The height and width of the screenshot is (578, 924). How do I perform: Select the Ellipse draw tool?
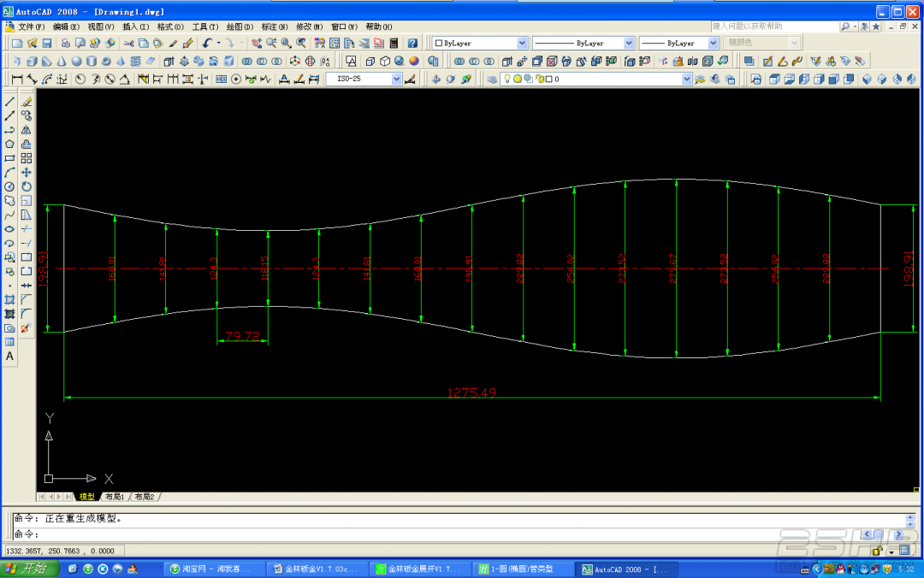(9, 229)
